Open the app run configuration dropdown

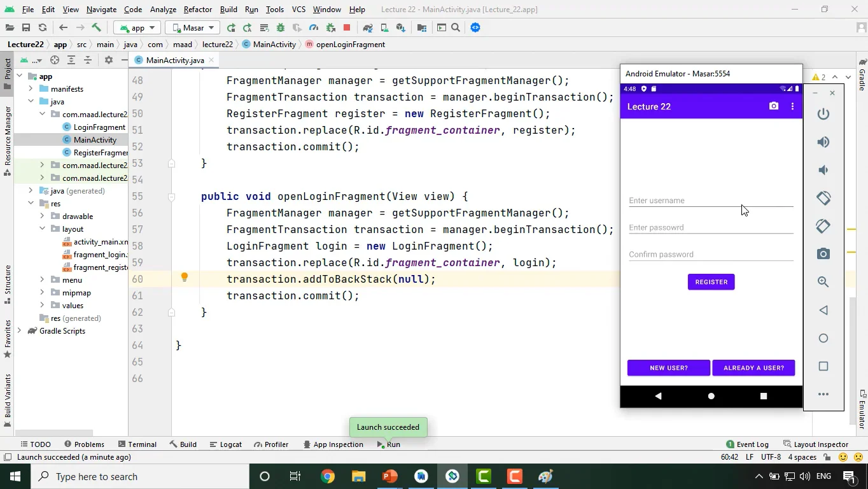coord(137,27)
